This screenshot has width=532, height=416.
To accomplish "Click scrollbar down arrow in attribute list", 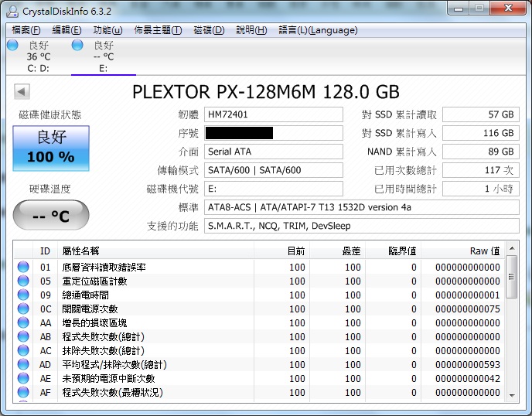I will (x=512, y=395).
